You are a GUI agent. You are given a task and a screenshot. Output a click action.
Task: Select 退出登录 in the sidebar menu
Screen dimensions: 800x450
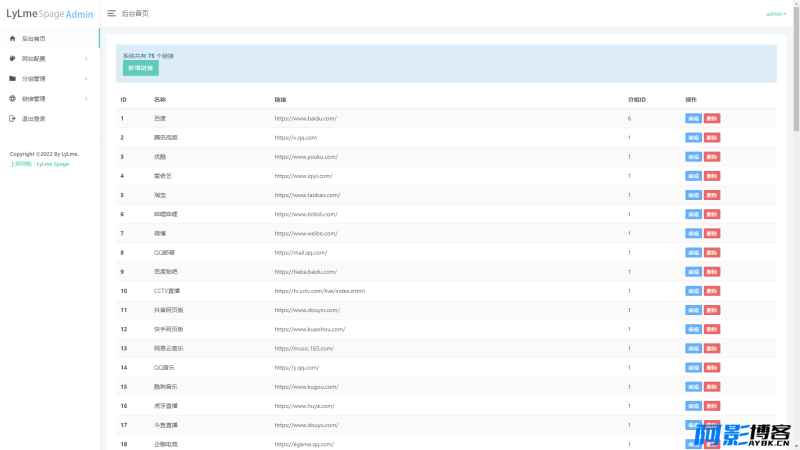(49, 118)
